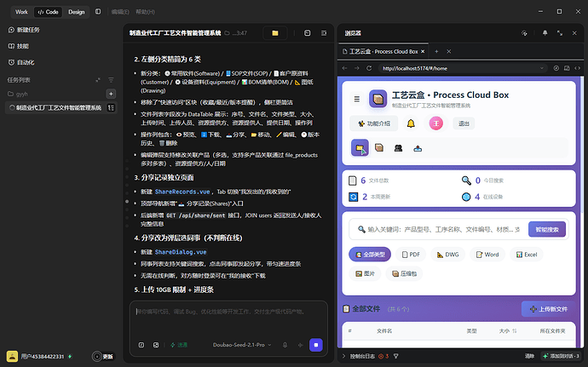Click the 功能介绍 button
Image resolution: width=588 pixels, height=367 pixels.
pos(373,123)
